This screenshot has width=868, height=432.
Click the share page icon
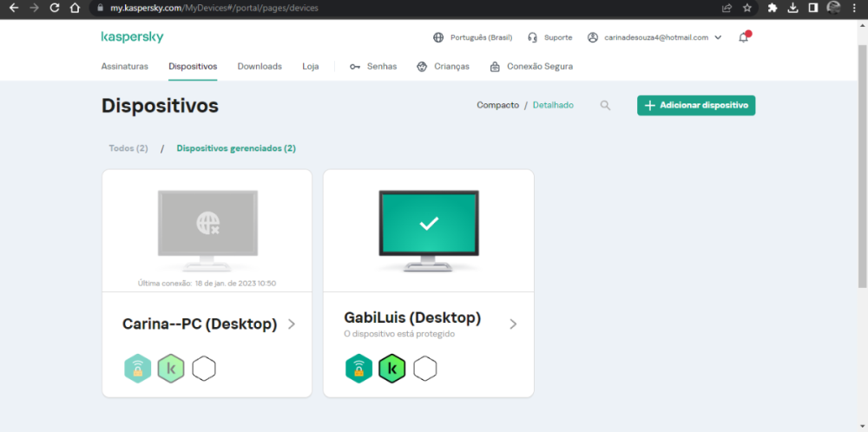(x=727, y=9)
